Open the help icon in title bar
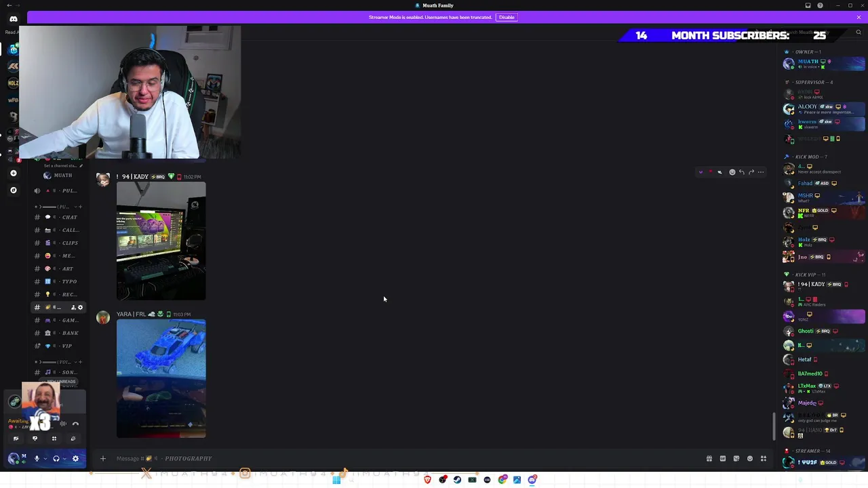Image resolution: width=868 pixels, height=488 pixels. point(820,5)
